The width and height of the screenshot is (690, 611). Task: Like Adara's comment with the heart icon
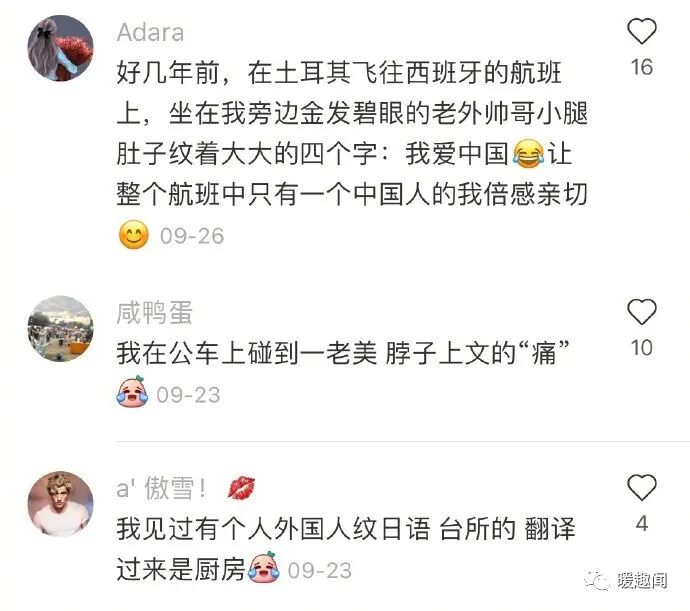642,31
